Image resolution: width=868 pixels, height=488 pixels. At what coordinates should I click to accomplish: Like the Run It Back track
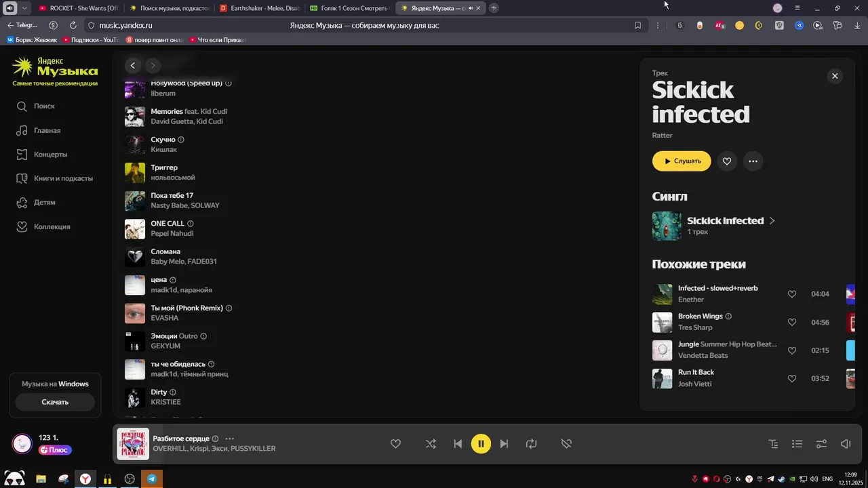click(x=791, y=378)
